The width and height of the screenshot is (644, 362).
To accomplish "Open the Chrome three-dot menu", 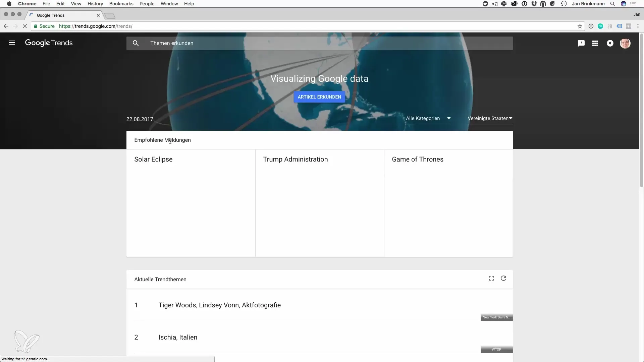I will (x=638, y=26).
